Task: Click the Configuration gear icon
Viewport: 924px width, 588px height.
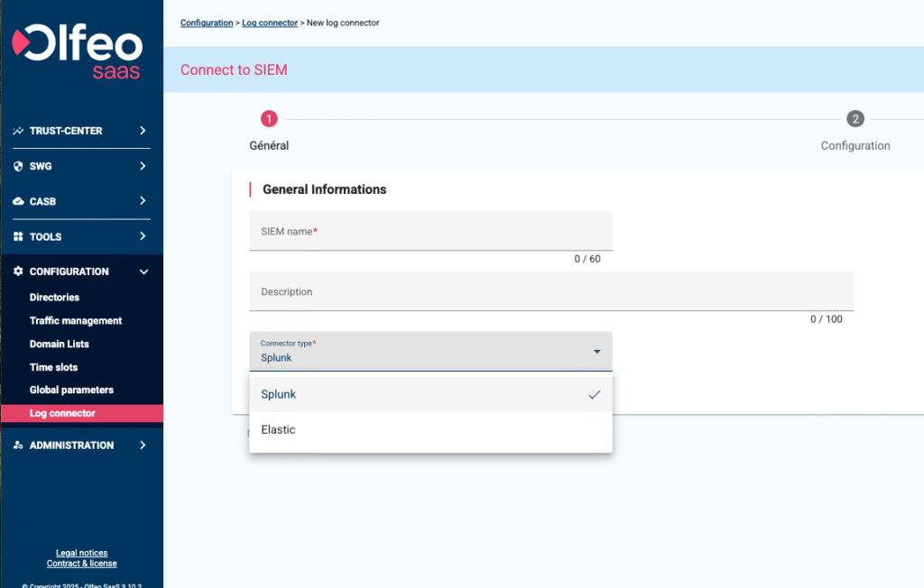Action: (18, 271)
